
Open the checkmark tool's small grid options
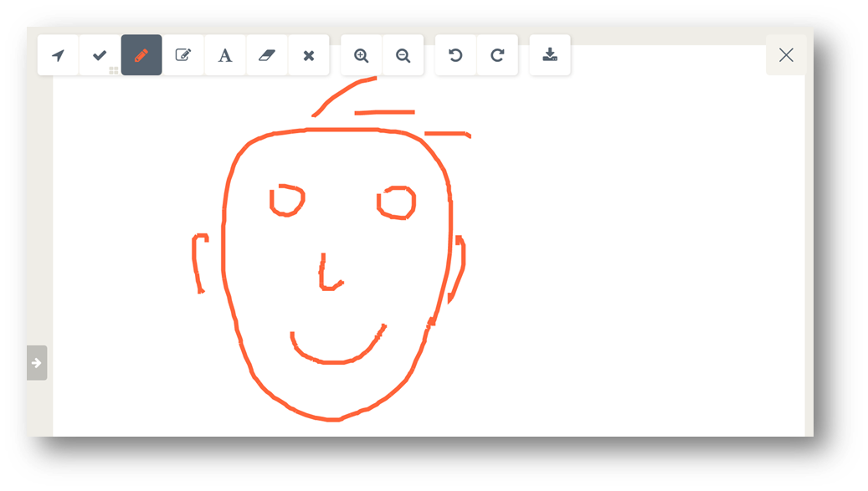click(114, 70)
